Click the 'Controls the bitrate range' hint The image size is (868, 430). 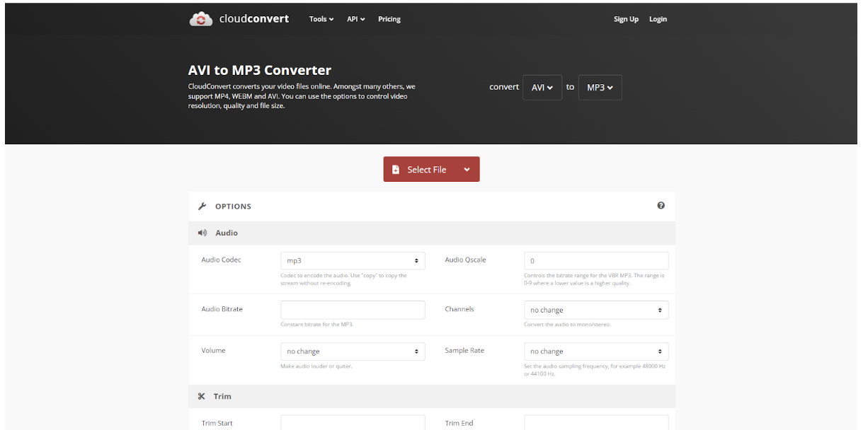click(x=594, y=279)
